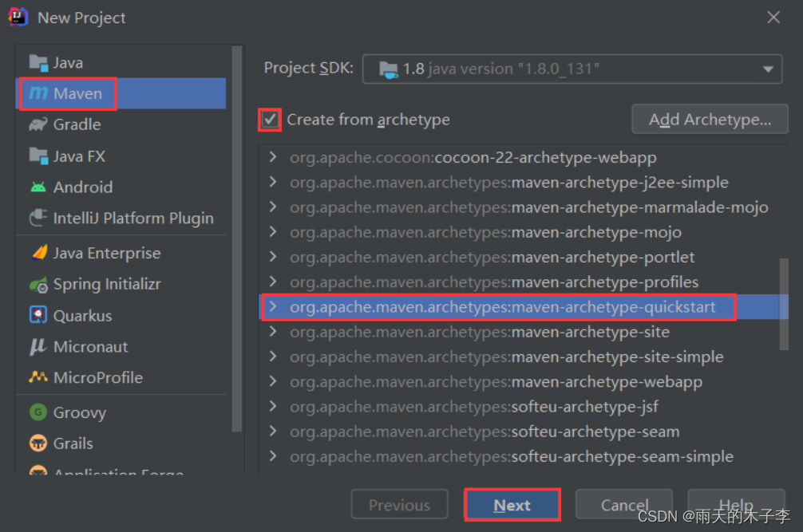This screenshot has width=803, height=532.
Task: Select softeu-archetype-jsf row text
Action: tap(473, 408)
